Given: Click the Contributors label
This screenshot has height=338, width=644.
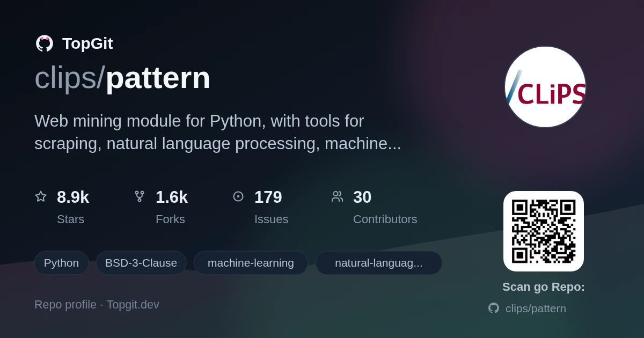Looking at the screenshot, I should (x=385, y=219).
